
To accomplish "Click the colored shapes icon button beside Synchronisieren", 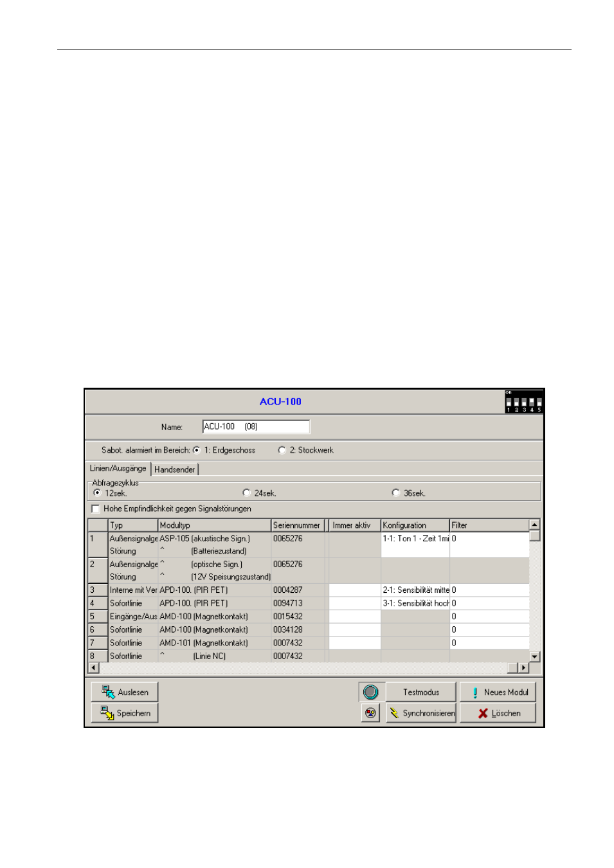I will click(x=371, y=712).
